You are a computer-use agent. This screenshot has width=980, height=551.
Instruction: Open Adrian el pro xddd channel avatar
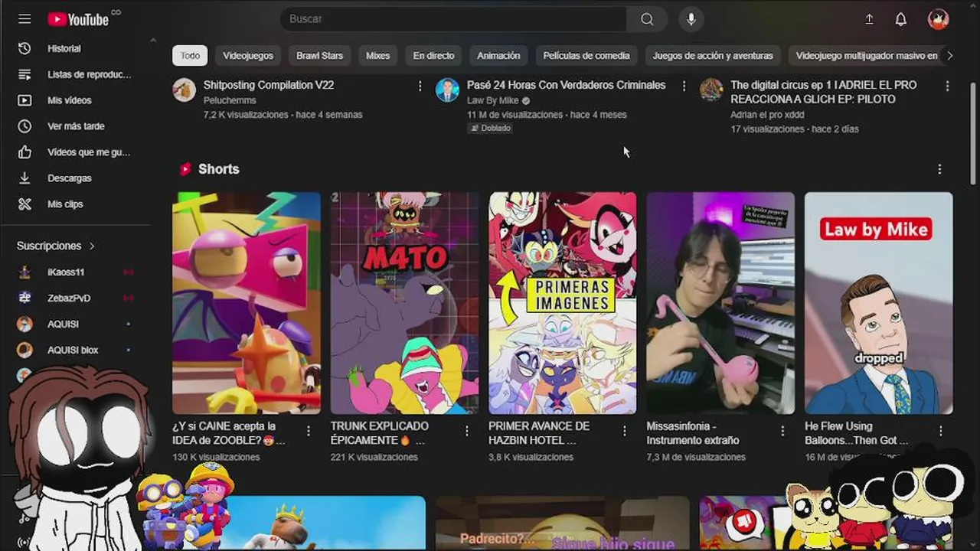pos(711,90)
